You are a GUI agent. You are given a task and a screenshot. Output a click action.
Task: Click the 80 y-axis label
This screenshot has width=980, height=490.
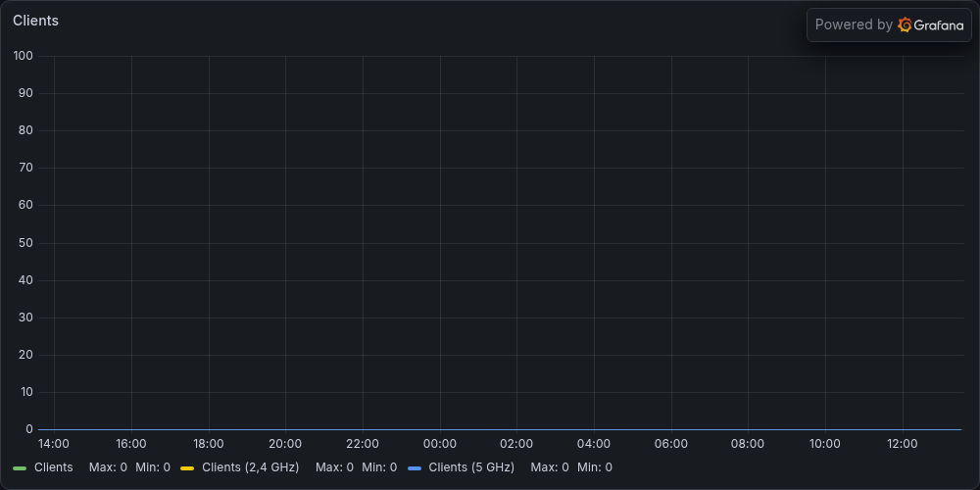pos(26,130)
